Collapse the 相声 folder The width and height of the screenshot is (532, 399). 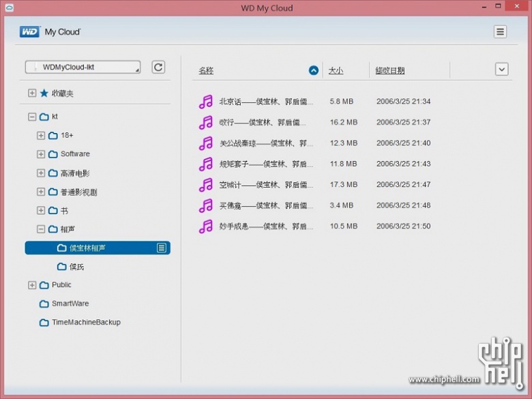[41, 229]
